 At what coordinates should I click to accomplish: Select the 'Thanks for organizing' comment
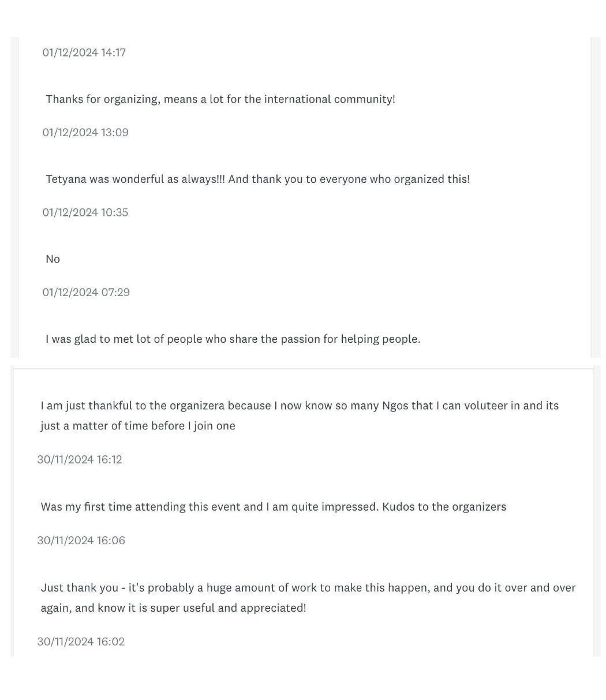pos(220,99)
